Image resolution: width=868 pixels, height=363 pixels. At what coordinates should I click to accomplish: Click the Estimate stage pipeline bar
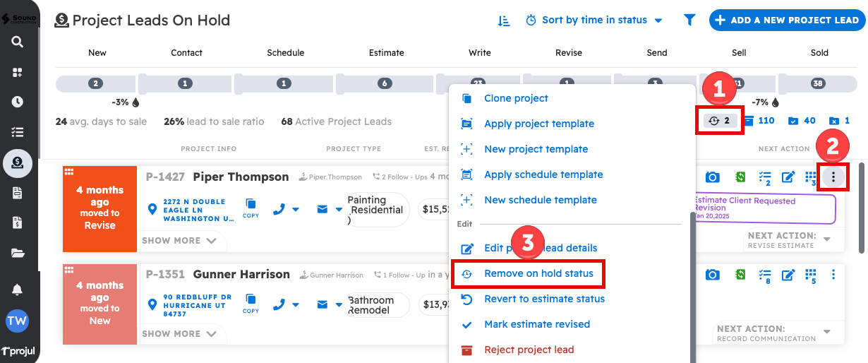385,83
